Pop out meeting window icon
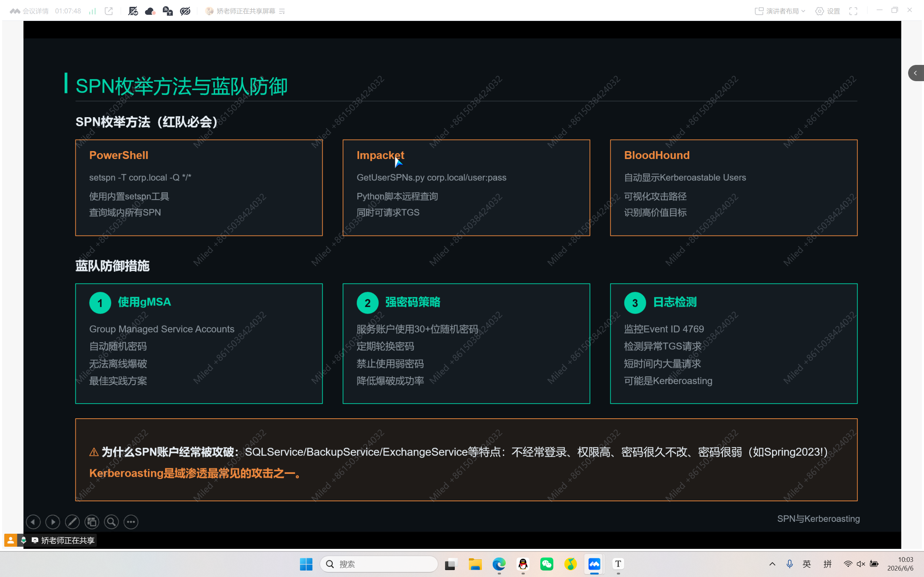 (109, 11)
